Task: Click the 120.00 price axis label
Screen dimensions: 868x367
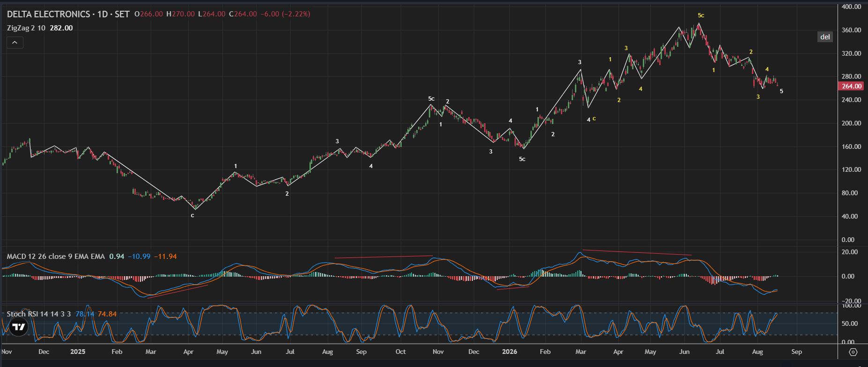Action: (x=851, y=170)
